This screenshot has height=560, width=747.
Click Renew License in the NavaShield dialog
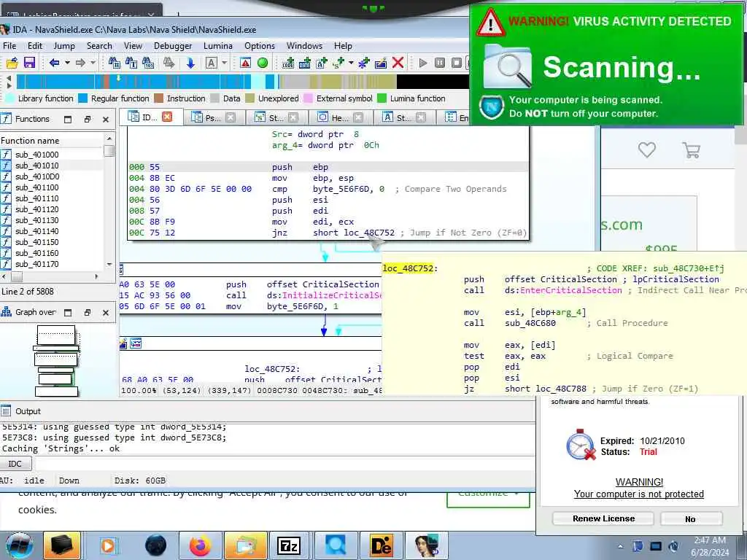click(x=603, y=518)
